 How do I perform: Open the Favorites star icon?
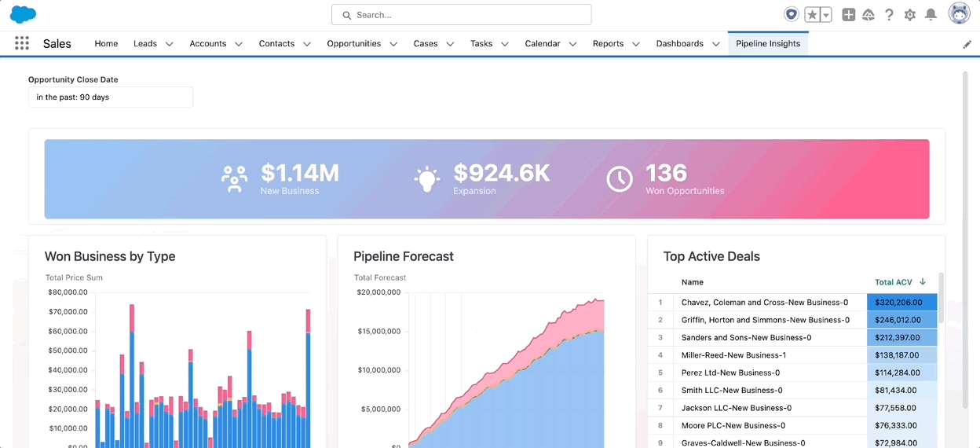pyautogui.click(x=813, y=15)
